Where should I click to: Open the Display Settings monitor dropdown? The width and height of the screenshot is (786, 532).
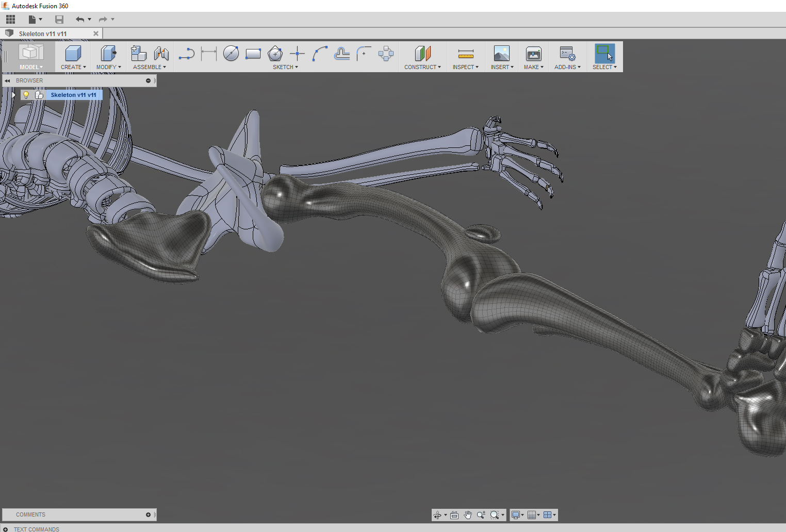[517, 515]
